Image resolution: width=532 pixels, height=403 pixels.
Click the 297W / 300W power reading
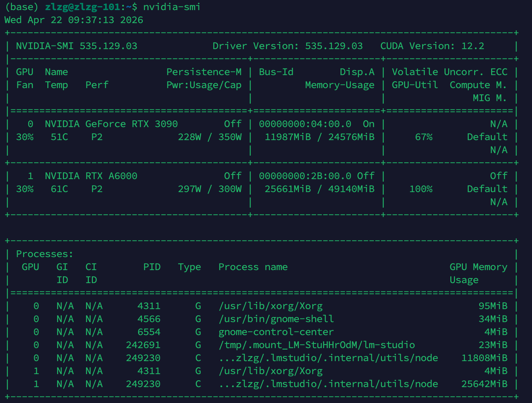click(210, 189)
